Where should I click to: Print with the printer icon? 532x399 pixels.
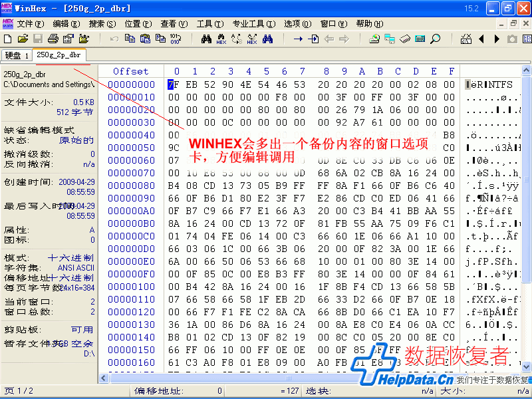[53, 39]
